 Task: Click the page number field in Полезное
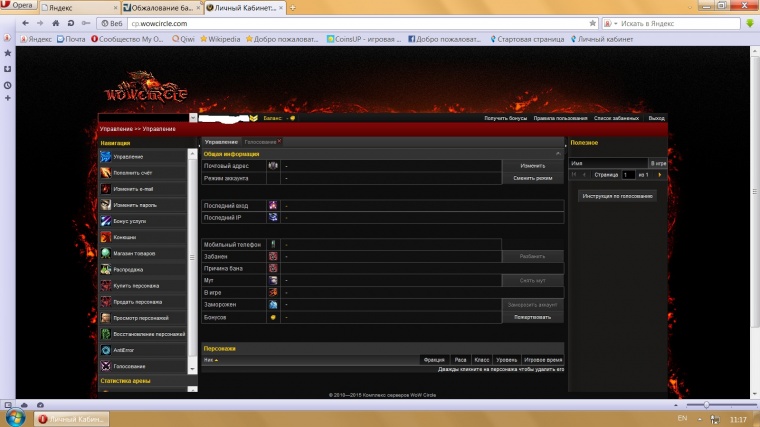(x=629, y=175)
